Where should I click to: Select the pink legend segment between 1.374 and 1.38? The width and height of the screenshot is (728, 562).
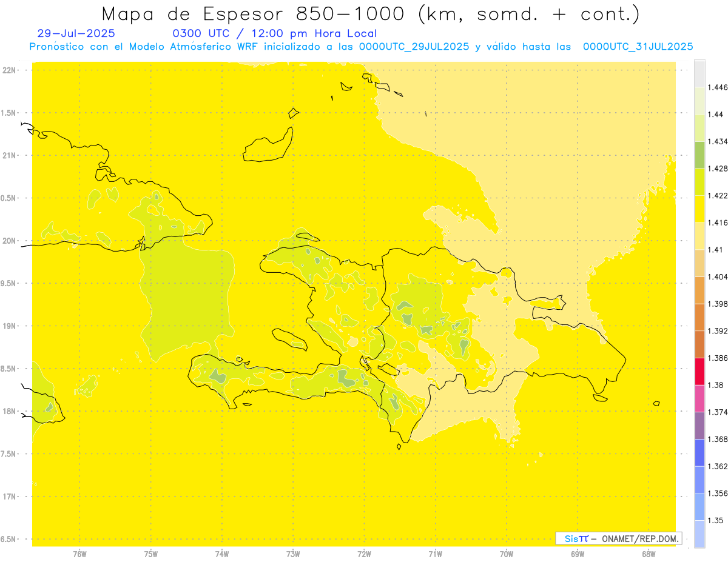point(699,398)
